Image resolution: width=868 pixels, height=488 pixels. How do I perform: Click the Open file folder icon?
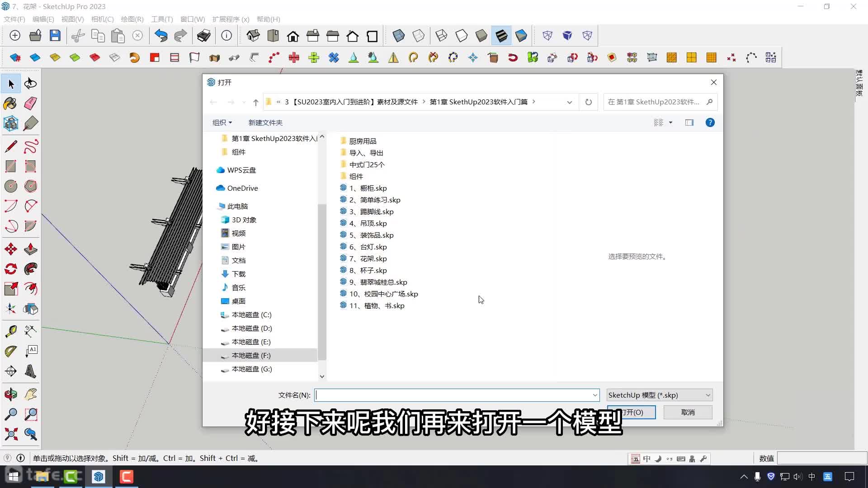pyautogui.click(x=35, y=36)
